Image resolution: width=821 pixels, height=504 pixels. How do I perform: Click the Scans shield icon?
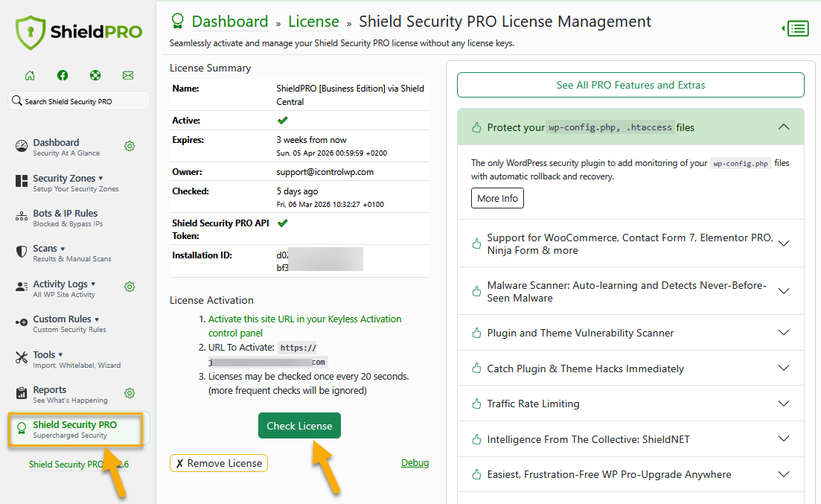22,252
